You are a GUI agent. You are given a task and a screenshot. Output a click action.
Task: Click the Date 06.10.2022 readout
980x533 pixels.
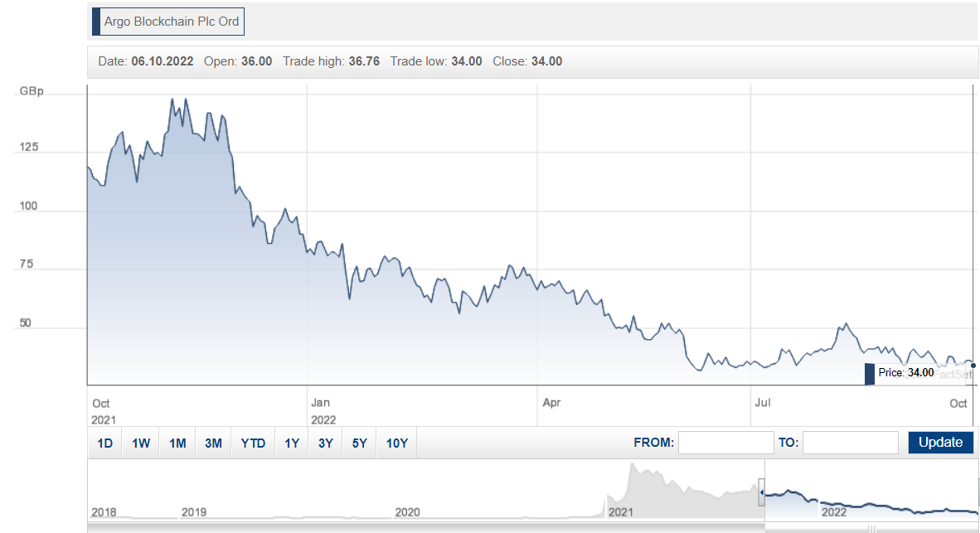(x=146, y=61)
